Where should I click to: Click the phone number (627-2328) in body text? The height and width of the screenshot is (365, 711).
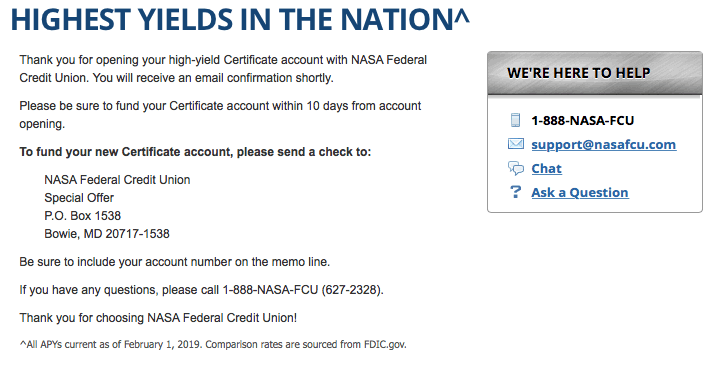pos(352,290)
